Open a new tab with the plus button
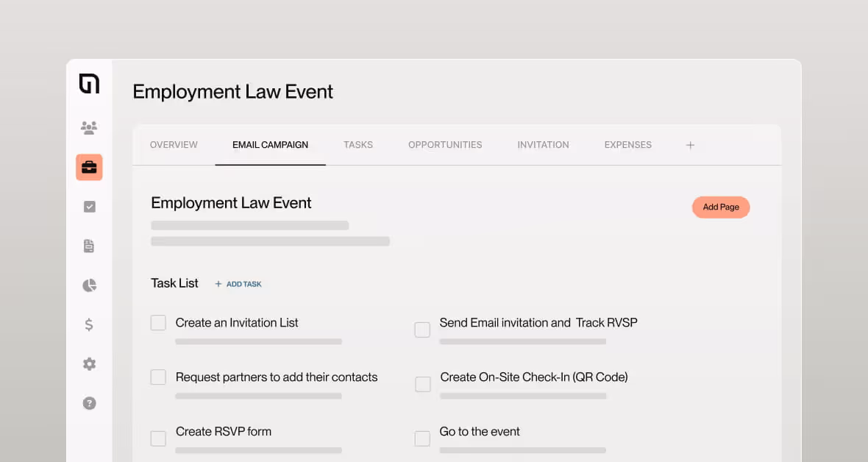868x462 pixels. [x=690, y=145]
